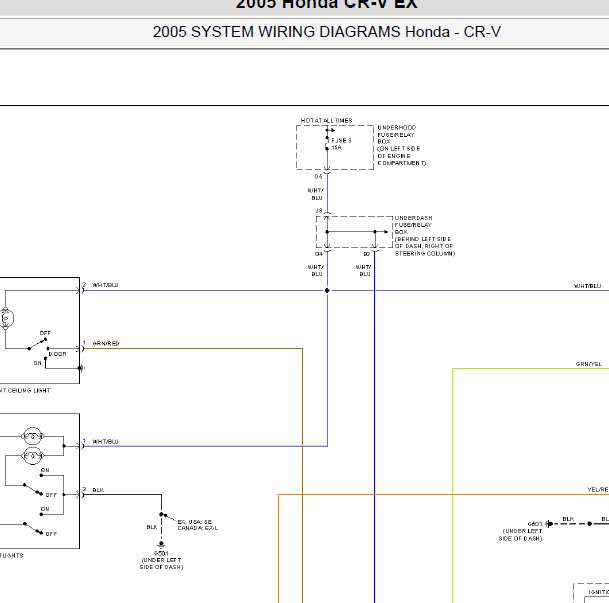Select the "HOT AT ALL TIMES" label
609x603 pixels.
click(x=327, y=121)
